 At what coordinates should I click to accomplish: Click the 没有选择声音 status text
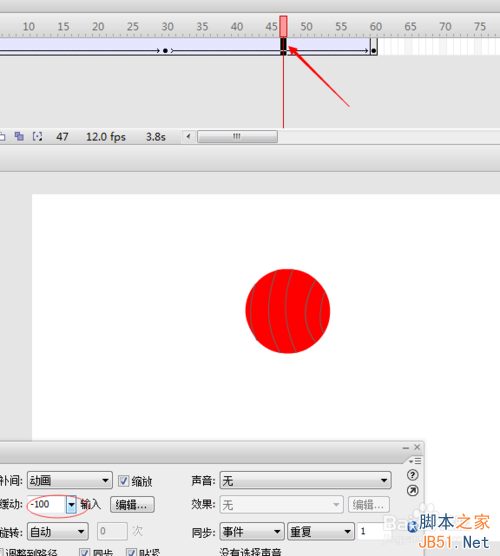point(250,552)
